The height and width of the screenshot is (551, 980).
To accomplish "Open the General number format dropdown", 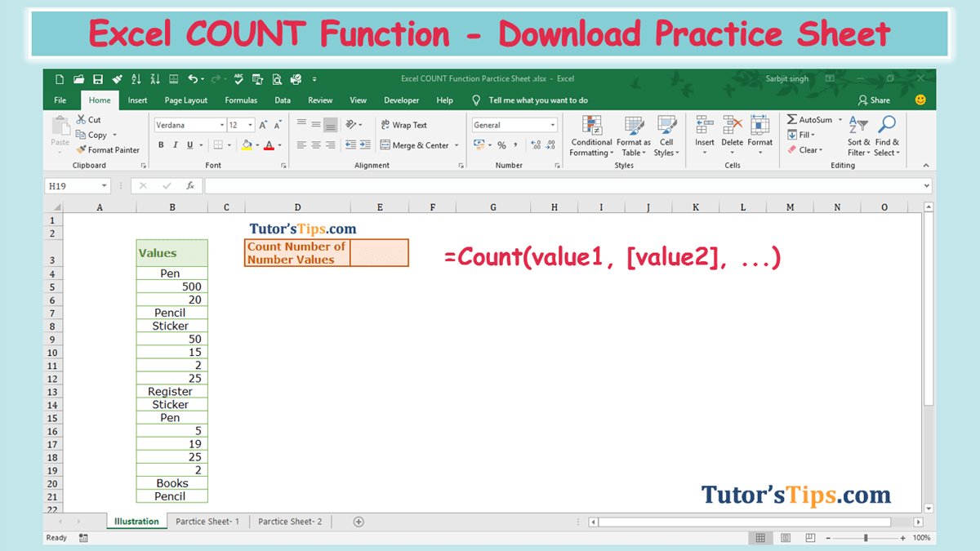I will (x=553, y=125).
